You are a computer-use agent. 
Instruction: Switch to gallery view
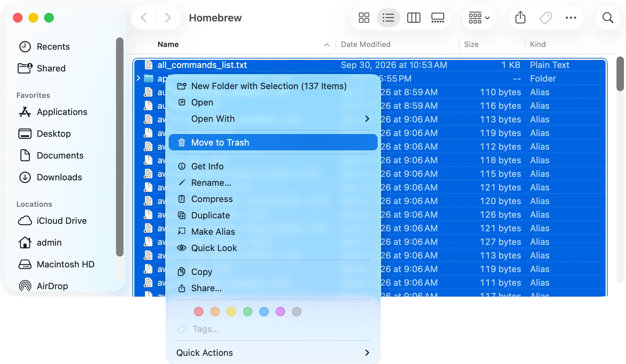[x=438, y=18]
